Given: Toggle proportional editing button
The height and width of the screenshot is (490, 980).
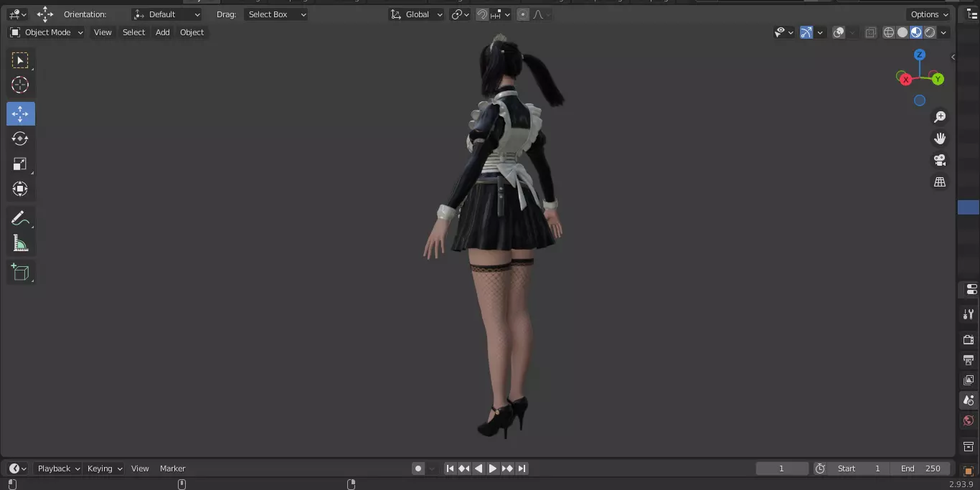Looking at the screenshot, I should [x=523, y=14].
